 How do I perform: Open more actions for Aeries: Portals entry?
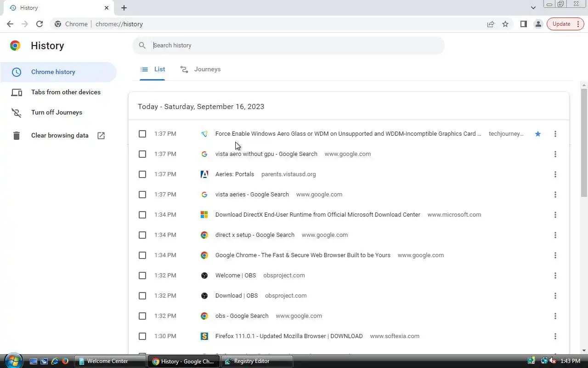coord(555,174)
